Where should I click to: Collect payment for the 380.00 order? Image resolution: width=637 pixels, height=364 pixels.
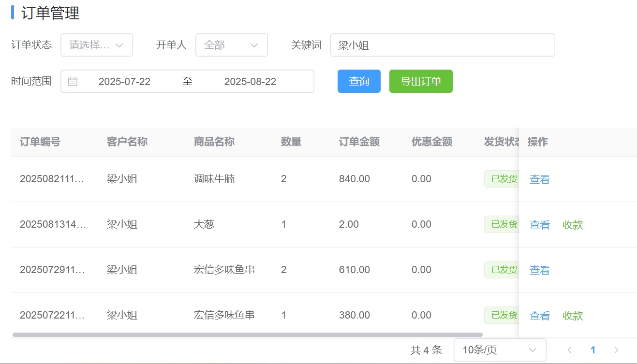coord(573,316)
